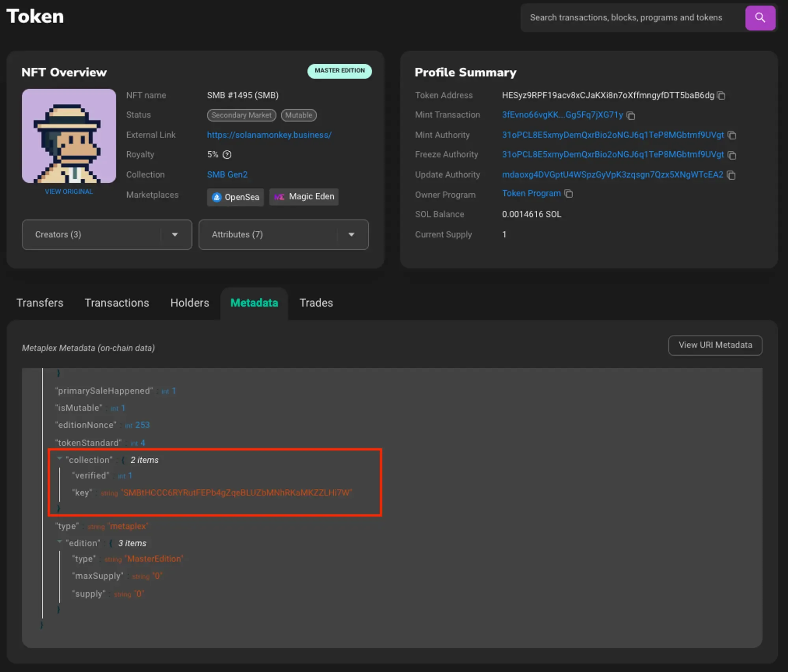Click the royalty help question mark
Image resolution: width=788 pixels, height=672 pixels.
click(227, 154)
